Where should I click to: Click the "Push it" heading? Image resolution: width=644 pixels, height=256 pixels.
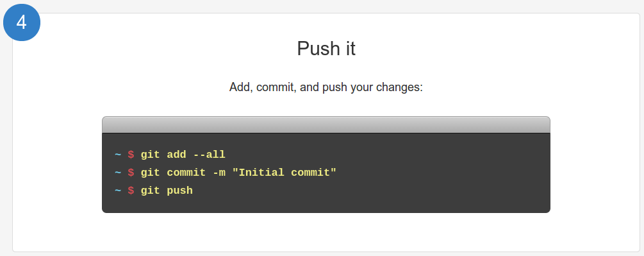pos(326,49)
